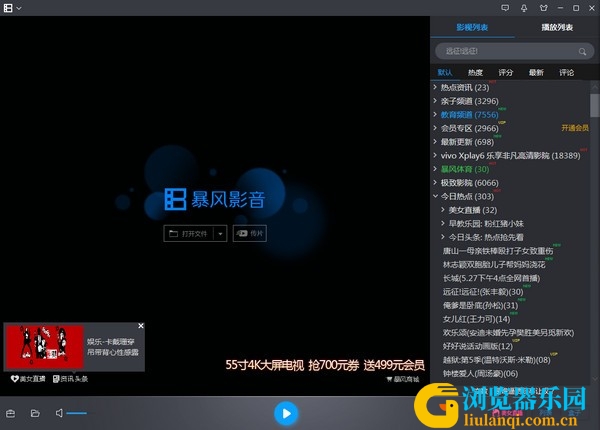Open 俺爹是卧底(孙松)(31) item
Image resolution: width=600 pixels, height=430 pixels.
(x=480, y=305)
